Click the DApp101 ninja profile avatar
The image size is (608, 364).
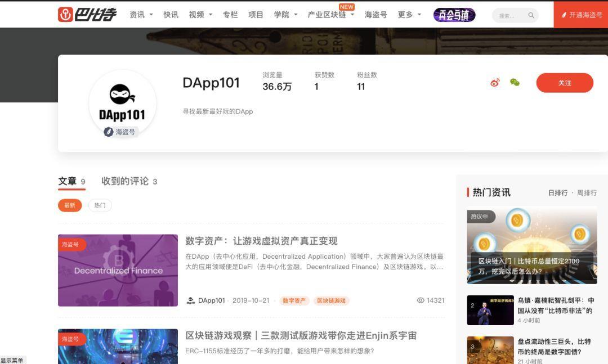point(123,103)
